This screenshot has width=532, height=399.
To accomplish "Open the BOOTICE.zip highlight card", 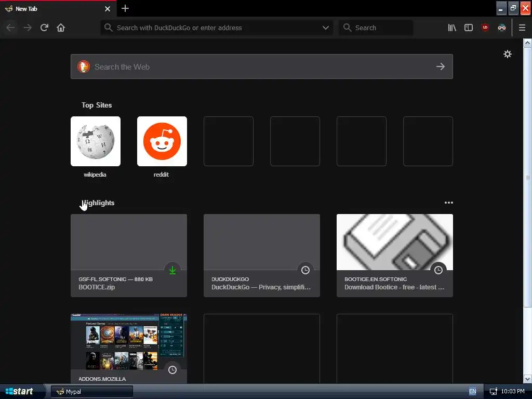I will (x=129, y=256).
